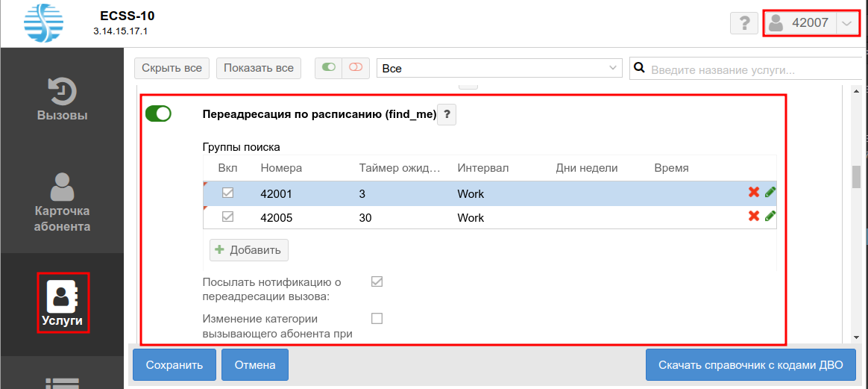The height and width of the screenshot is (389, 868).
Task: Delete the 42001 search group row
Action: [x=754, y=193]
